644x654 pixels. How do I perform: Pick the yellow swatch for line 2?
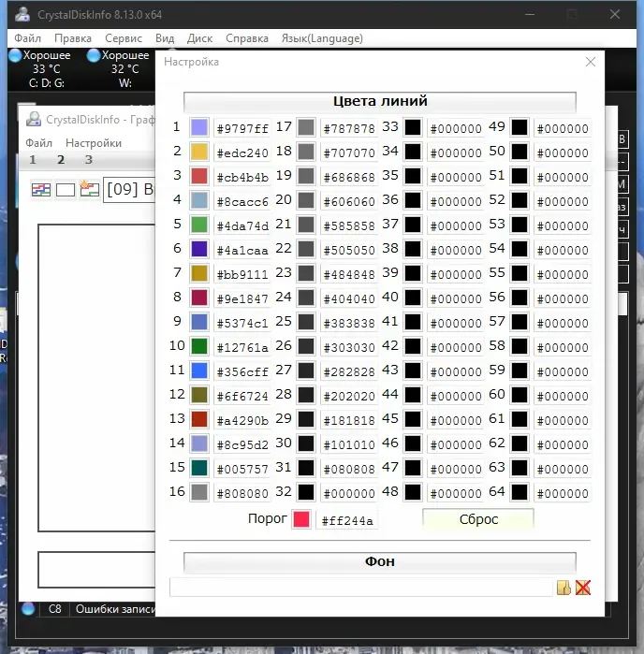(199, 152)
